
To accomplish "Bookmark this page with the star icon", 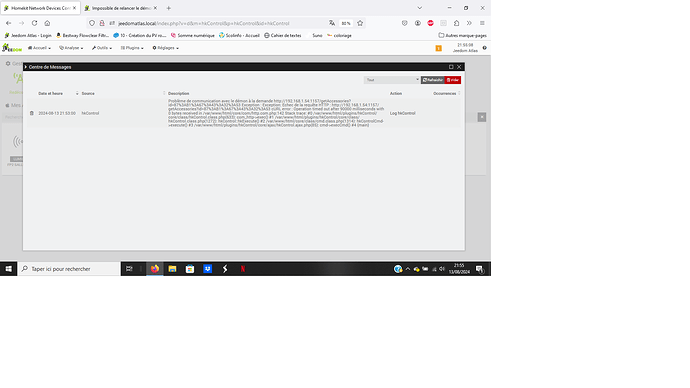I will pyautogui.click(x=360, y=23).
